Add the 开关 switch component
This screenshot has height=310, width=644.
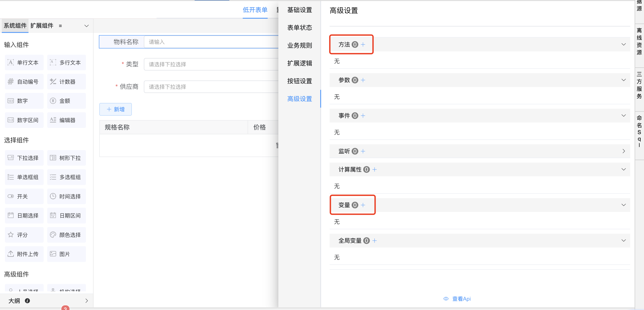coord(24,196)
